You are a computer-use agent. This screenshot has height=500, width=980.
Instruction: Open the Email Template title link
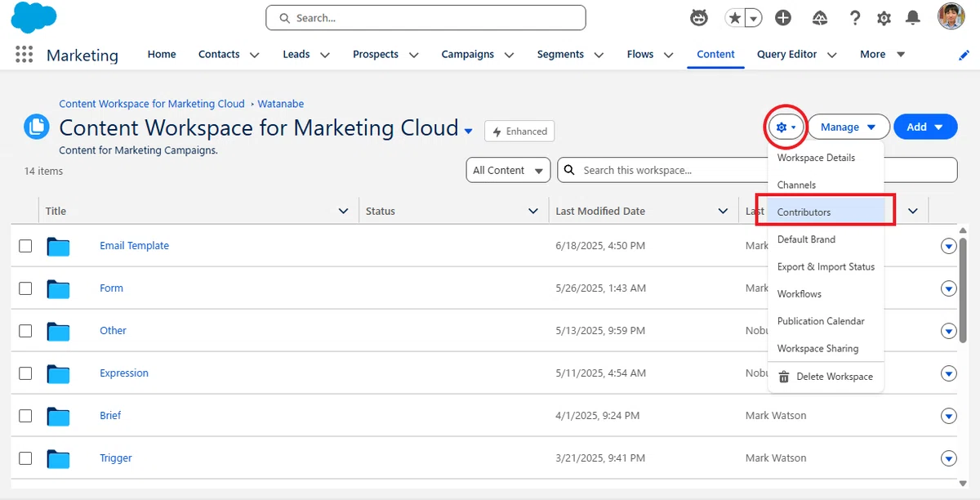pos(135,246)
